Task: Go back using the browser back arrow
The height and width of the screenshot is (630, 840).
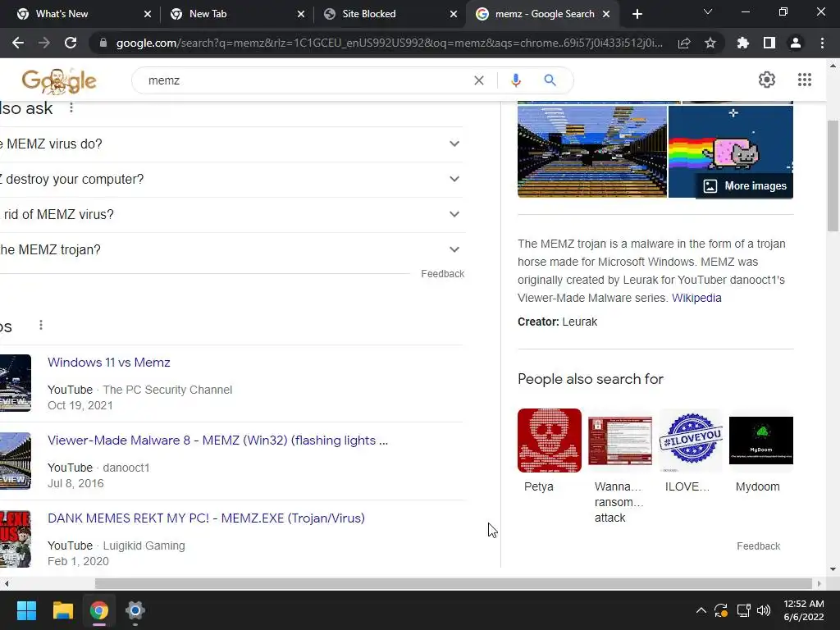Action: [x=18, y=43]
